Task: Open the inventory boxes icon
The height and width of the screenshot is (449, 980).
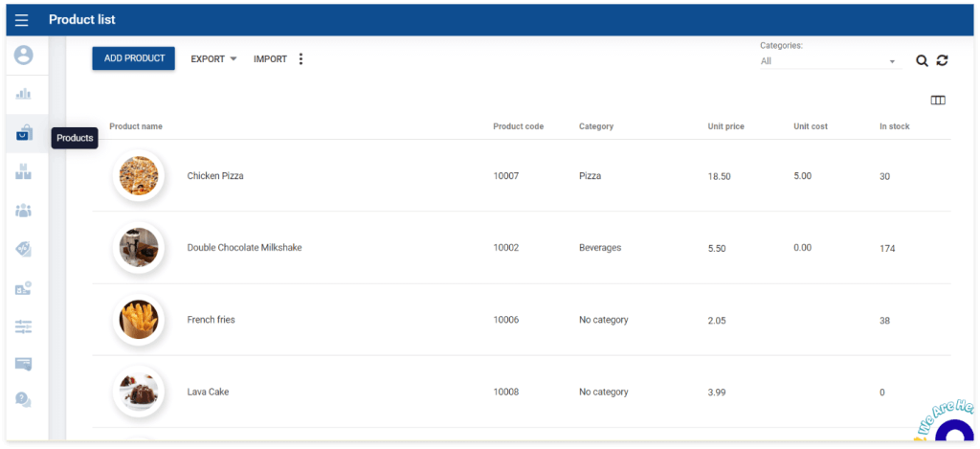Action: tap(24, 171)
